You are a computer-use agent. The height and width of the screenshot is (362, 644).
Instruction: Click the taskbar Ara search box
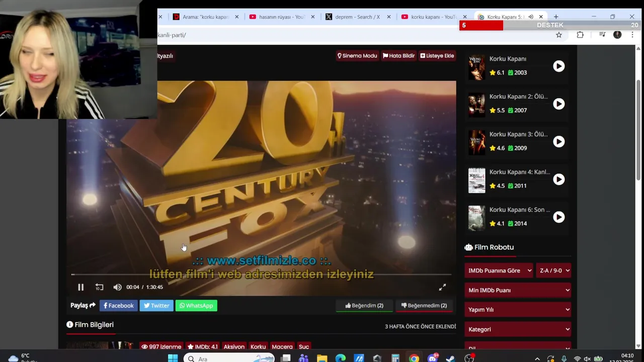pos(229,358)
